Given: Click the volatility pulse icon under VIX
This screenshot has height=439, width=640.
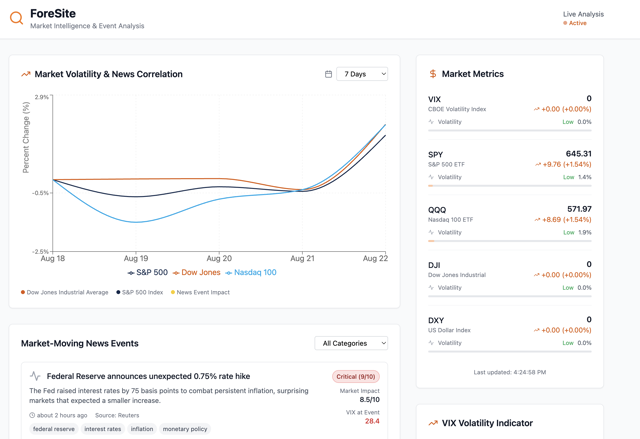Looking at the screenshot, I should [431, 122].
